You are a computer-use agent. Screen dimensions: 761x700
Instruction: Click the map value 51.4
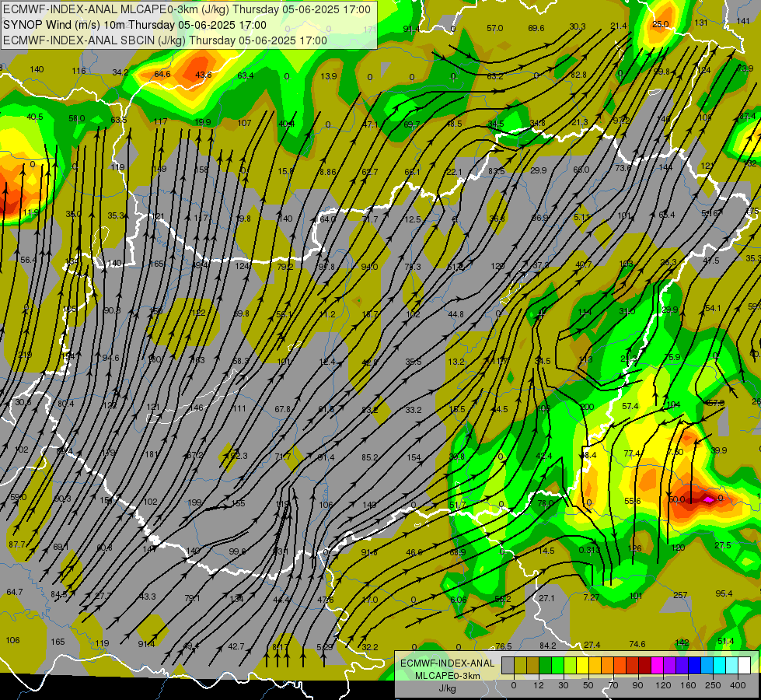(x=725, y=641)
